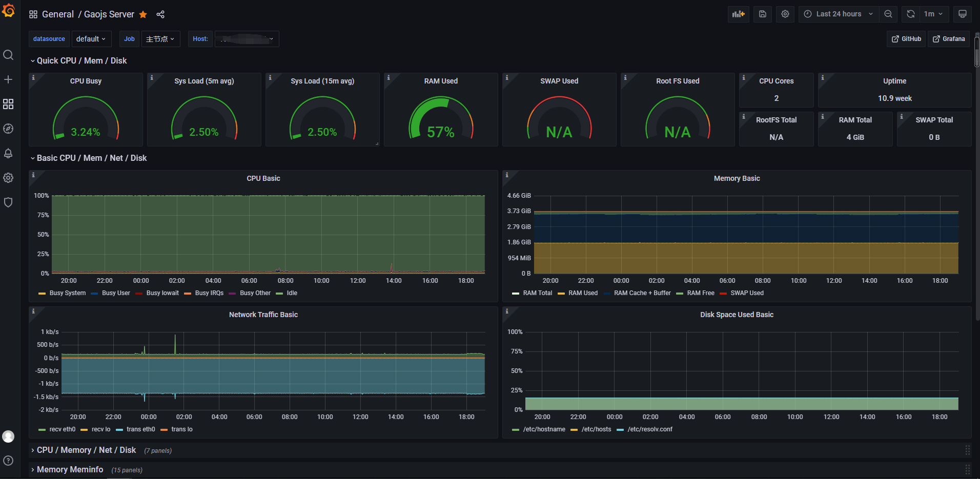Open dashboard settings gear in toolbar
Image resolution: width=980 pixels, height=479 pixels.
785,14
